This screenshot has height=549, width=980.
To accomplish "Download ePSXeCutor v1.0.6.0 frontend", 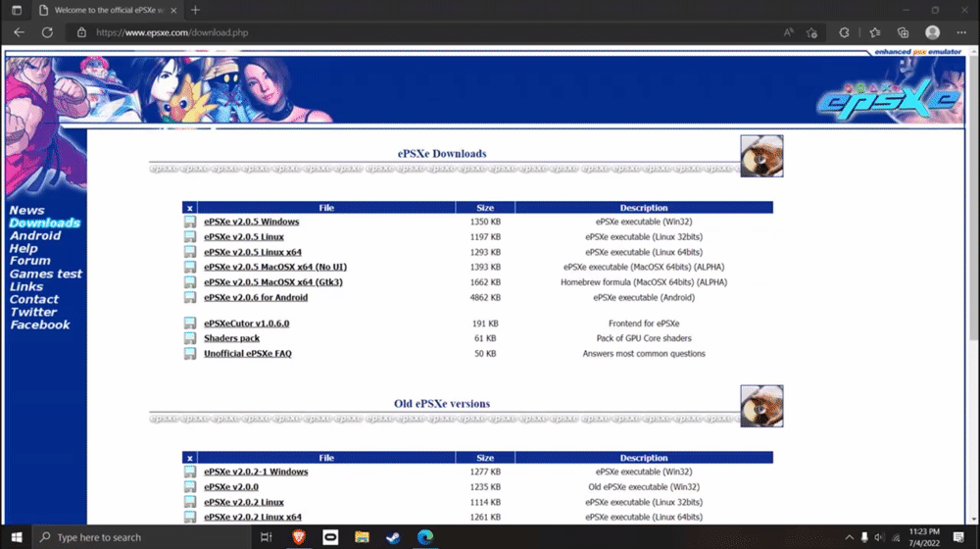I will tap(246, 324).
